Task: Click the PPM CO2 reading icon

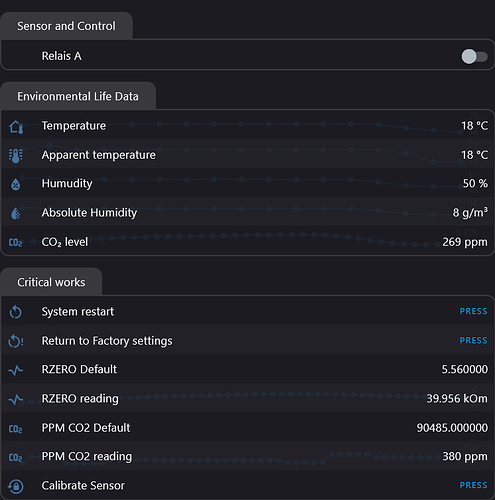Action: (16, 457)
